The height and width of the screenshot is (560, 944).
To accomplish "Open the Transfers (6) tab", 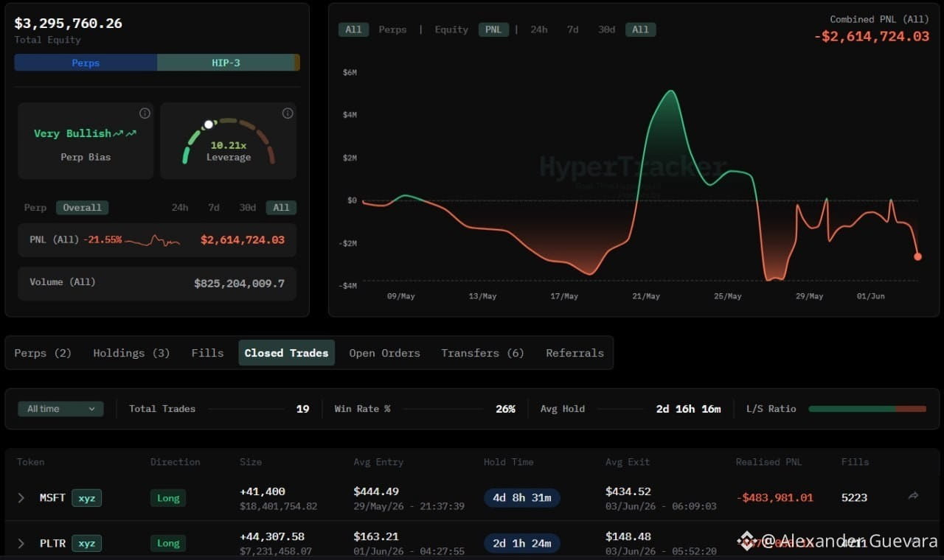I will click(482, 353).
